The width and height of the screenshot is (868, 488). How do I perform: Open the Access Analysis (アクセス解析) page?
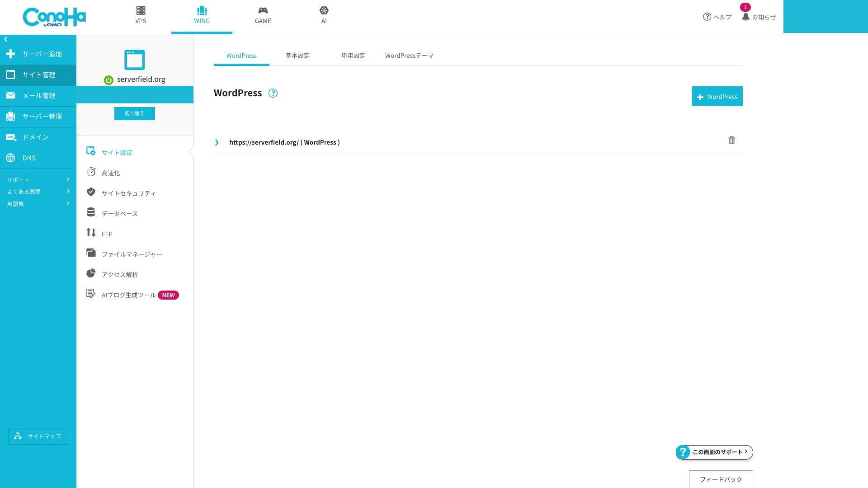pos(119,274)
